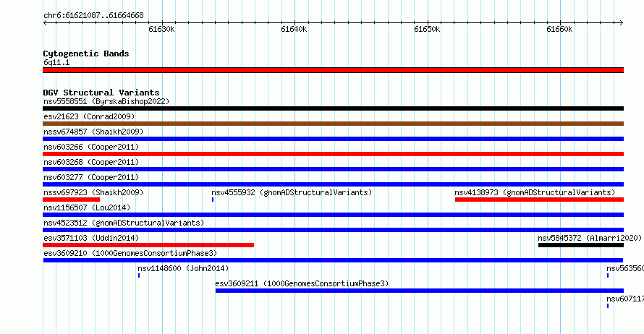Viewport: 644px width, 334px height.
Task: Click the 6q11.1 band label
Action: [56, 62]
